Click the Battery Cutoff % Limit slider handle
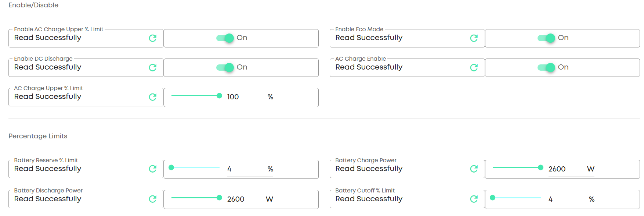 coord(493,198)
